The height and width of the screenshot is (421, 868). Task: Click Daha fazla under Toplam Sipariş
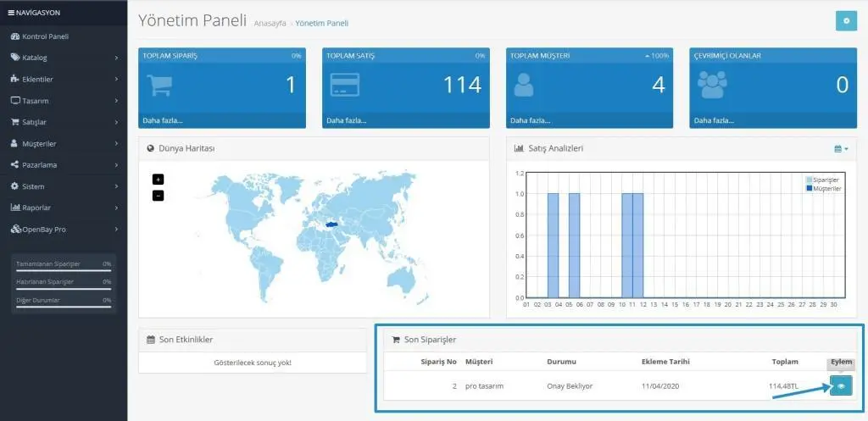163,120
